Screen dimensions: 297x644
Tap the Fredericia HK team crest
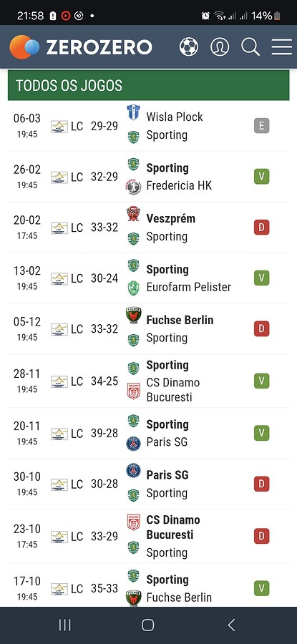coord(133,187)
